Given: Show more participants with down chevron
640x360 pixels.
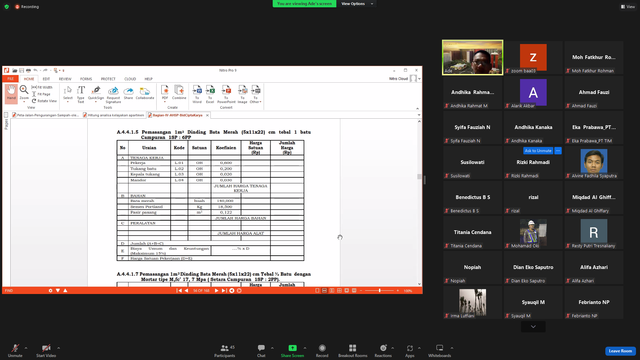Looking at the screenshot, I should [533, 327].
